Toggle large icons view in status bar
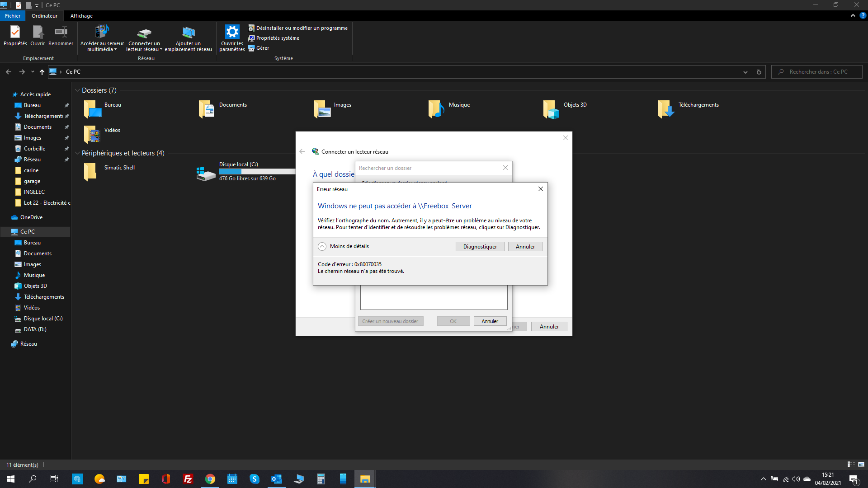 tap(861, 464)
